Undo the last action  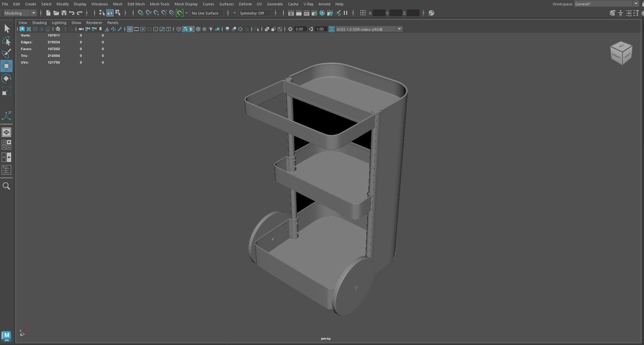(72, 13)
